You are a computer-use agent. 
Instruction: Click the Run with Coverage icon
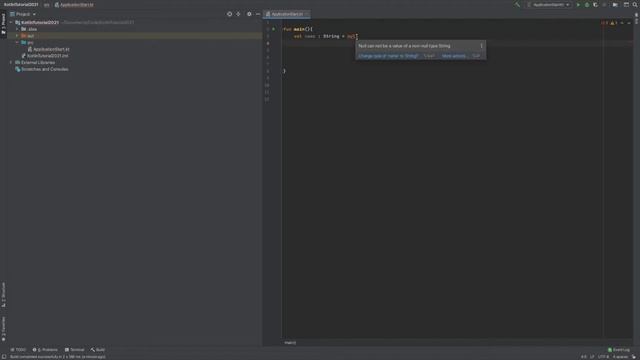[x=596, y=5]
